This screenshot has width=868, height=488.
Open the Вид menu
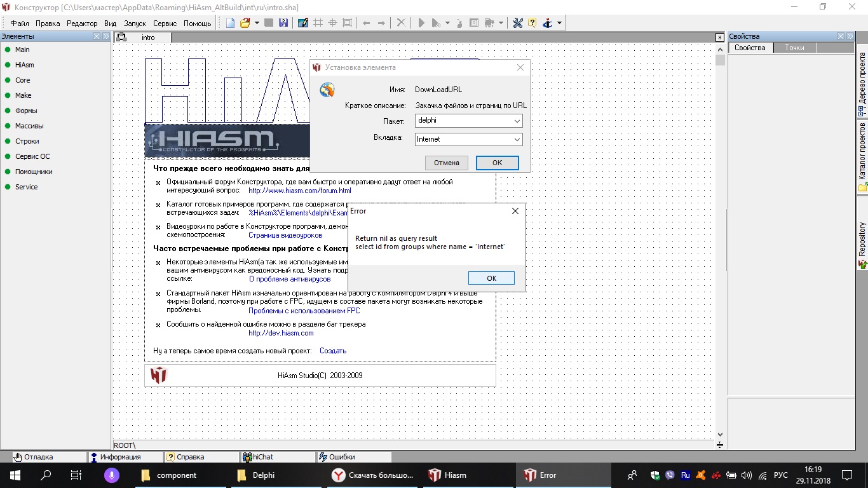[x=111, y=24]
